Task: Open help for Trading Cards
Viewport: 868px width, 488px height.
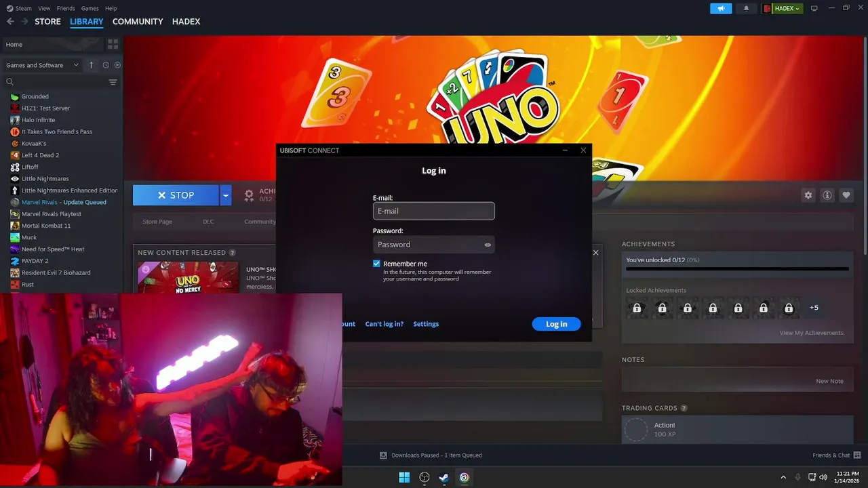Action: pyautogui.click(x=684, y=408)
